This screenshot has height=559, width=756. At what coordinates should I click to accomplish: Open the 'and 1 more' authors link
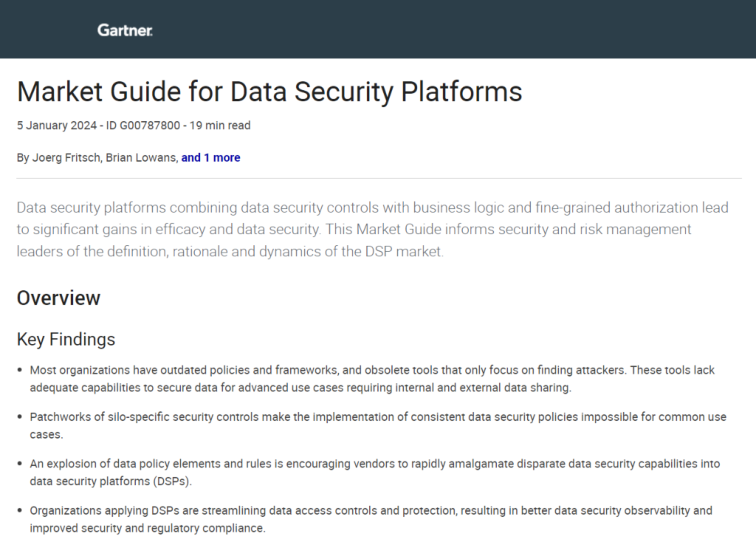coord(210,158)
